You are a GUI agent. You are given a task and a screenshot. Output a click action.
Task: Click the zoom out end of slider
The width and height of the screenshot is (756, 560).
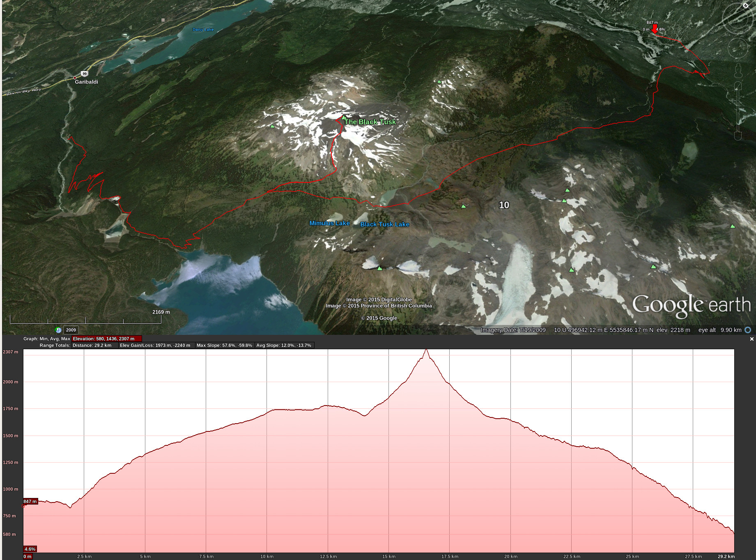click(738, 136)
